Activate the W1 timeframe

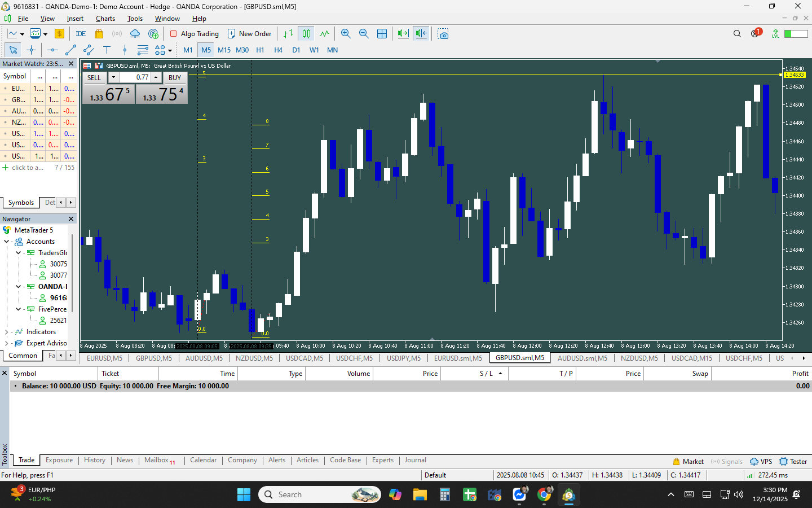tap(314, 50)
